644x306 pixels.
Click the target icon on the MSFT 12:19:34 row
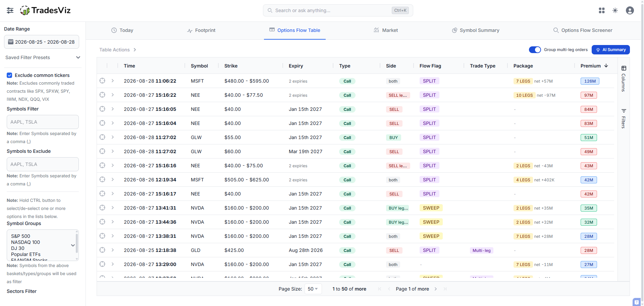click(x=102, y=179)
